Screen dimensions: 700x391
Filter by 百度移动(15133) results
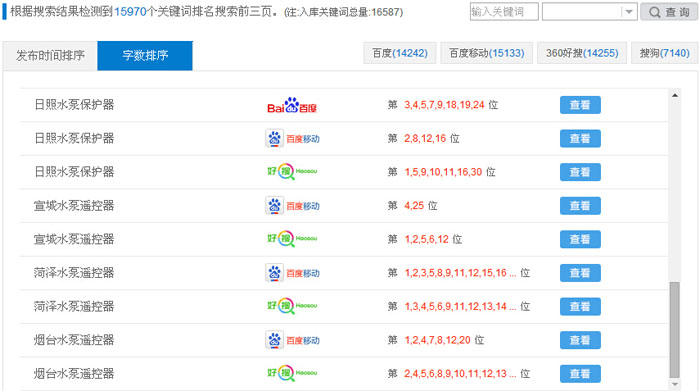487,53
